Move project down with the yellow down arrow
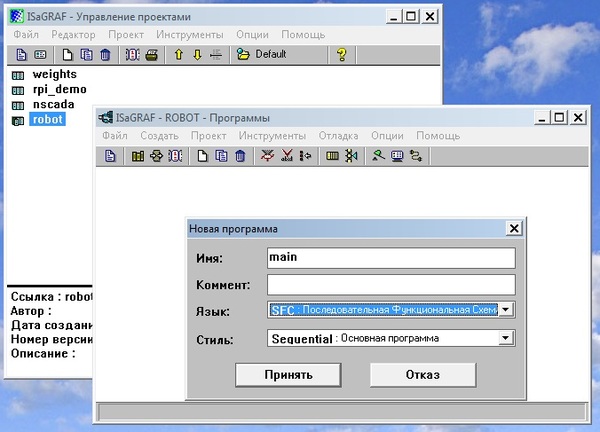Image resolution: width=600 pixels, height=432 pixels. click(197, 55)
